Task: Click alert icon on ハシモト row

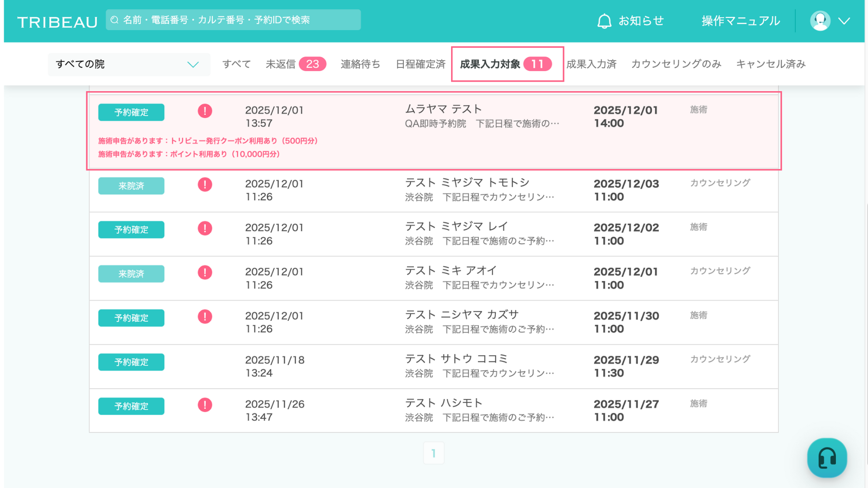Action: (205, 405)
